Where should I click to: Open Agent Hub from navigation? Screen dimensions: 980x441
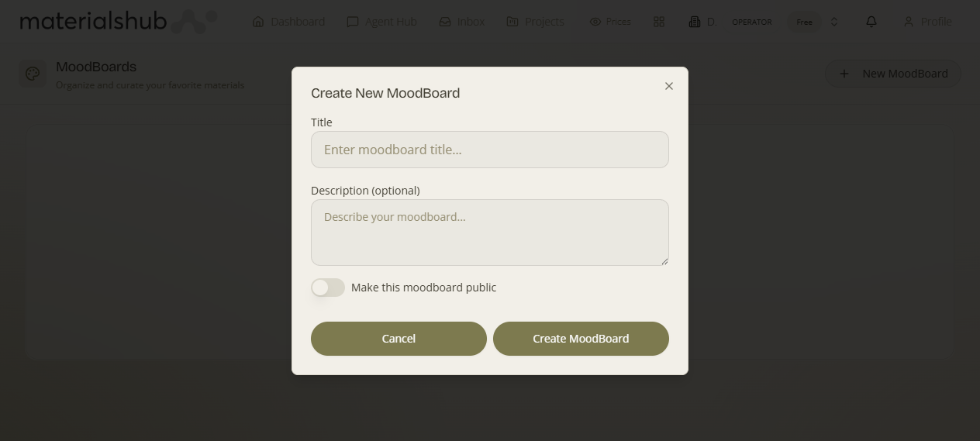tap(381, 22)
